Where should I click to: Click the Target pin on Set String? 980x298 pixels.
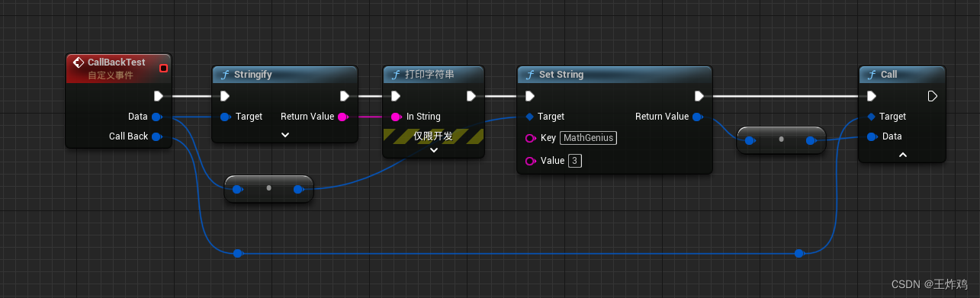click(x=530, y=117)
